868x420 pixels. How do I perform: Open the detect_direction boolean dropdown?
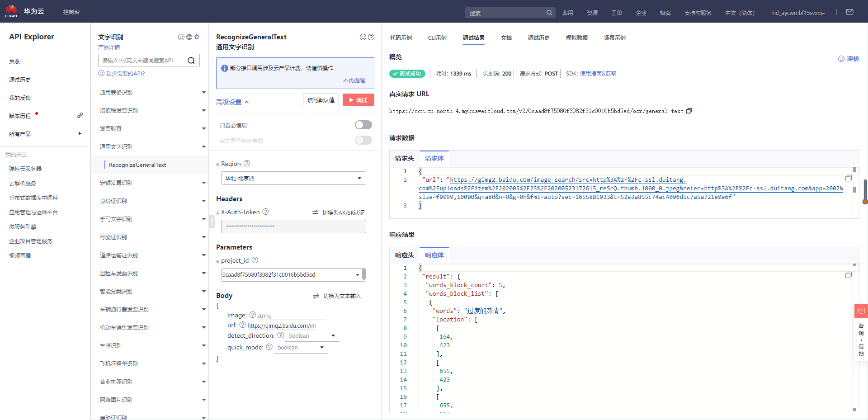(312, 335)
